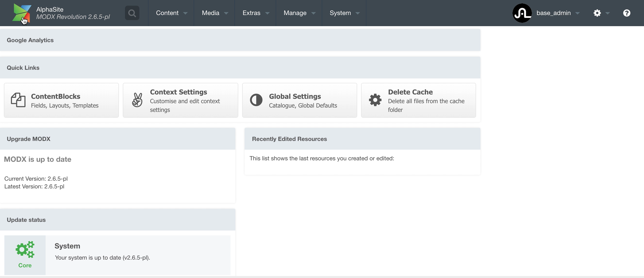Open the Global Settings quick link
644x278 pixels.
pos(299,100)
